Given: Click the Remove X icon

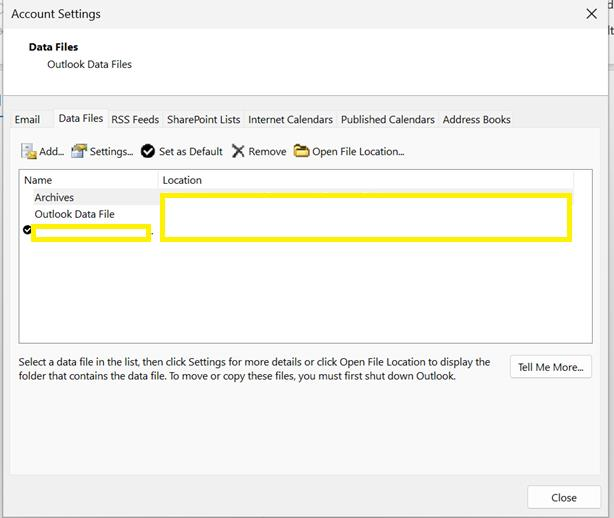Looking at the screenshot, I should pyautogui.click(x=238, y=151).
